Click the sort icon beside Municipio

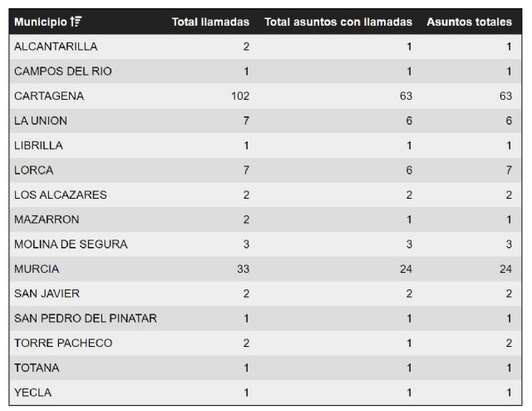pyautogui.click(x=76, y=22)
